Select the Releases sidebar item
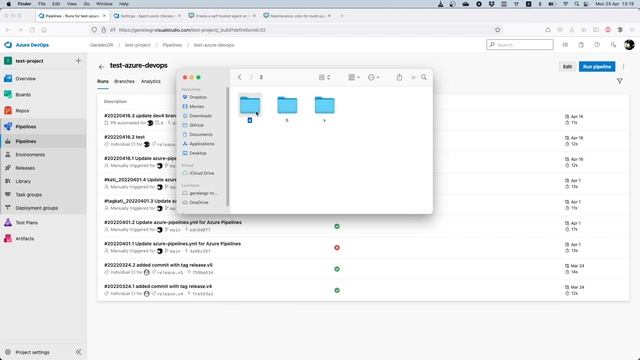 25,168
